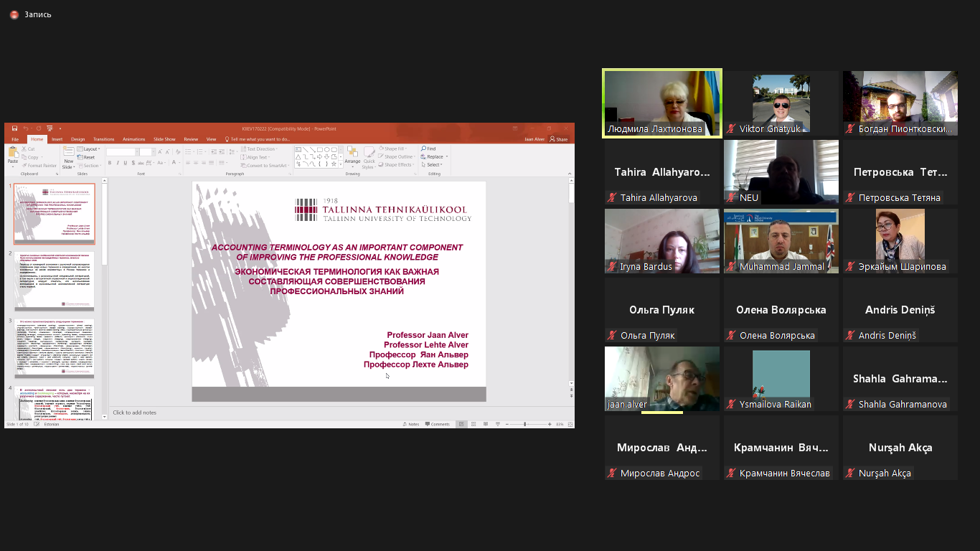Open the Select dropdown in Editing group

[435, 164]
